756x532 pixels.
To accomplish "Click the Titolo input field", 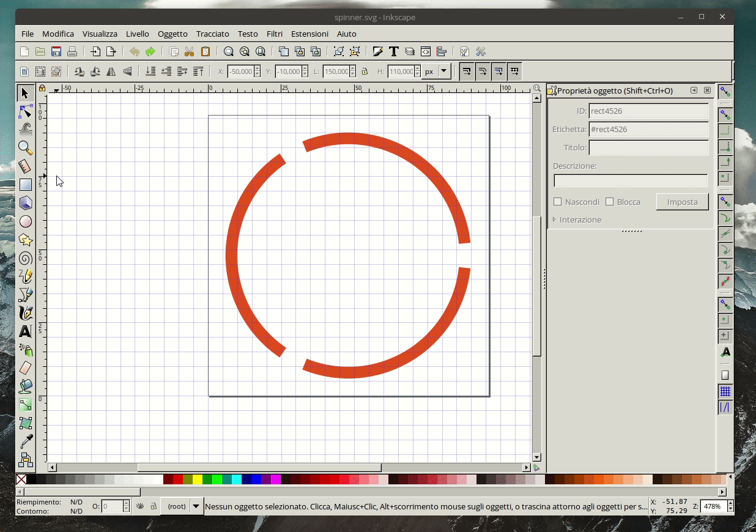I will [648, 148].
